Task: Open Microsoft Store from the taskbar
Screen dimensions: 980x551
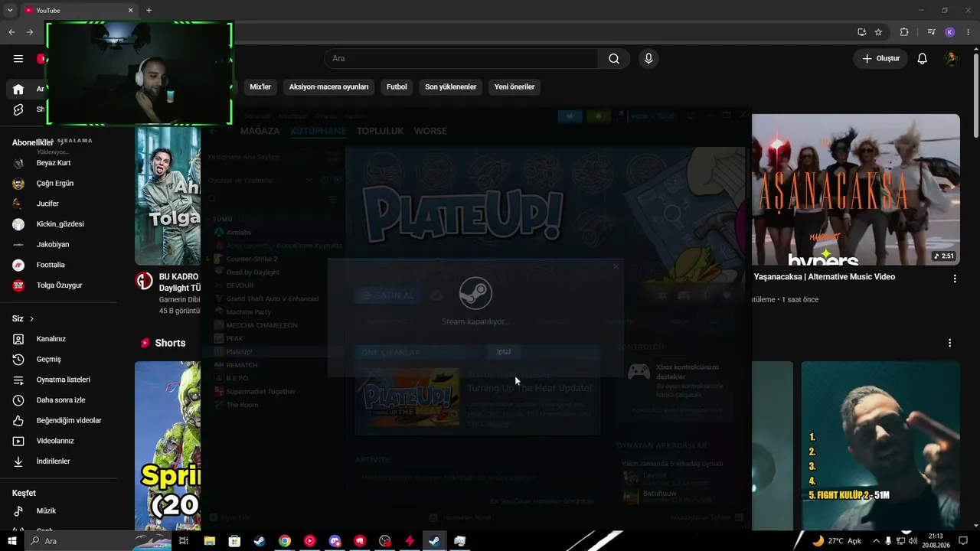Action: click(x=234, y=541)
